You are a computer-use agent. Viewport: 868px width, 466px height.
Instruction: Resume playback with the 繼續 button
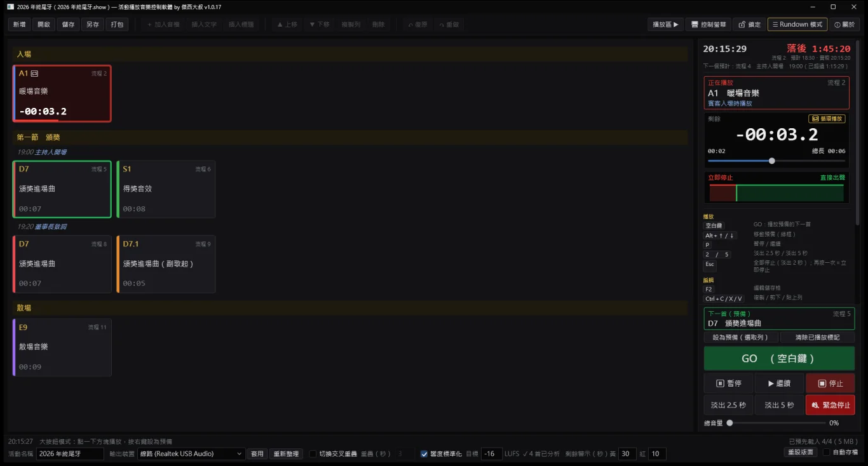pyautogui.click(x=779, y=383)
